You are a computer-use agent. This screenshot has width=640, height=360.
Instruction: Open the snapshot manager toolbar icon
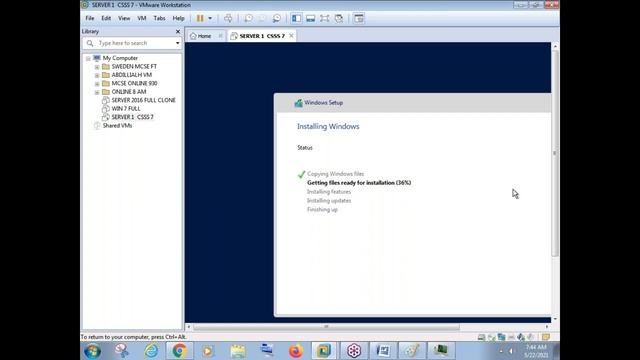[x=276, y=18]
